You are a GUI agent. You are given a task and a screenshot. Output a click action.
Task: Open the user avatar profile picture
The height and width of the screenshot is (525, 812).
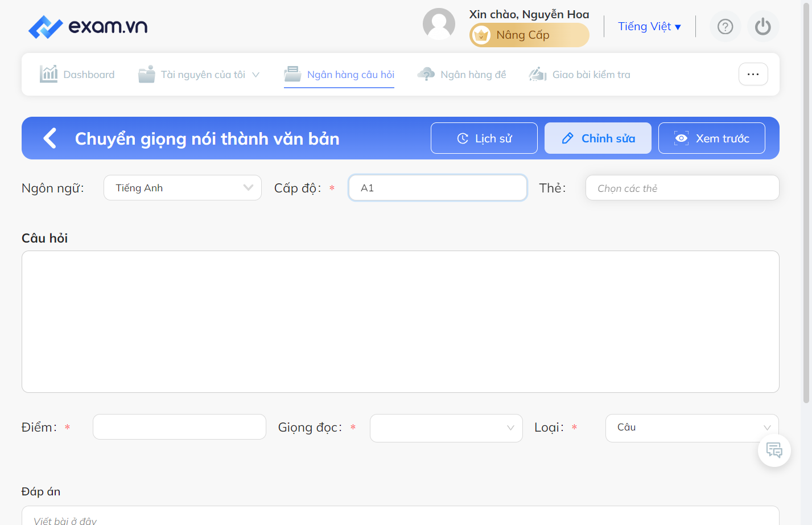(439, 24)
